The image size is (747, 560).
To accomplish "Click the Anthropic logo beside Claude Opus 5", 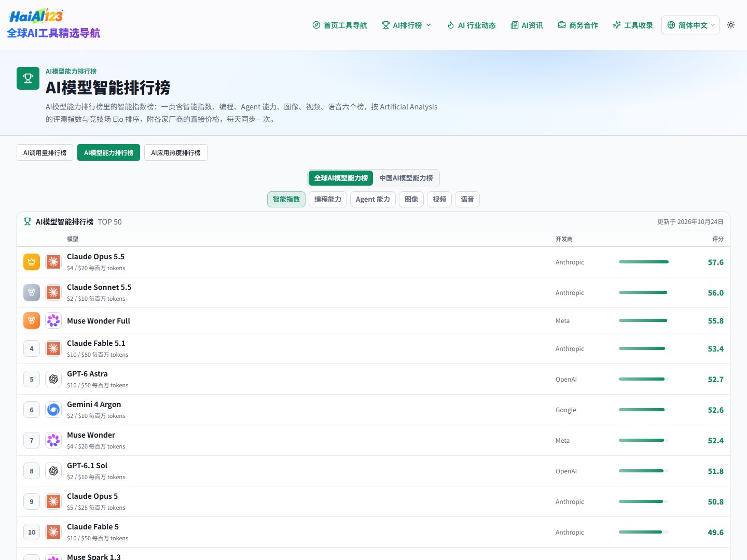I will tap(53, 501).
